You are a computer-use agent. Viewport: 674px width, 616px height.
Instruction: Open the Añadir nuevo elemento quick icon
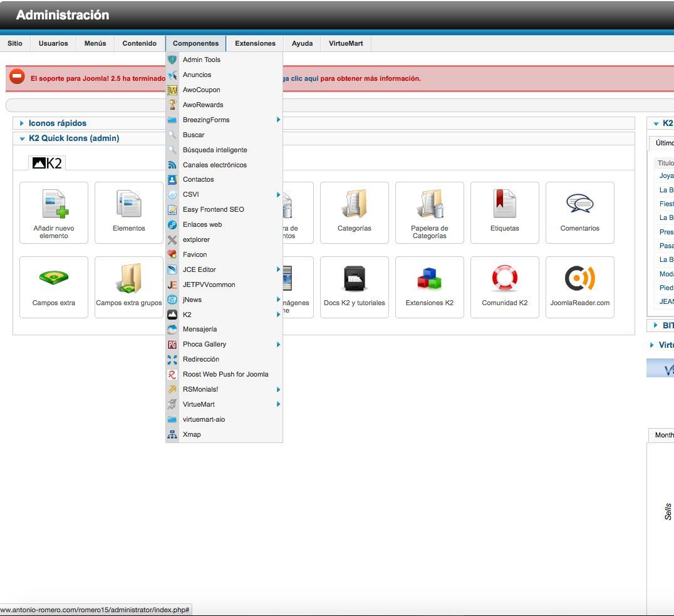coord(54,212)
